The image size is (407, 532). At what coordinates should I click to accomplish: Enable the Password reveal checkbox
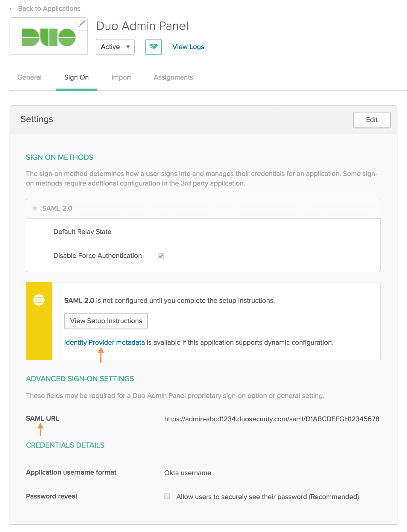[x=167, y=496]
